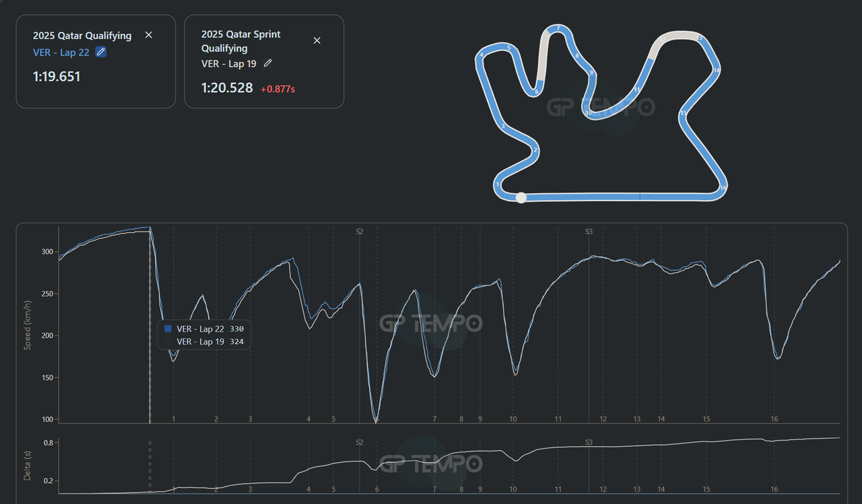The height and width of the screenshot is (504, 862).
Task: Click the S3 sector marker on speed chart
Action: coord(589,231)
